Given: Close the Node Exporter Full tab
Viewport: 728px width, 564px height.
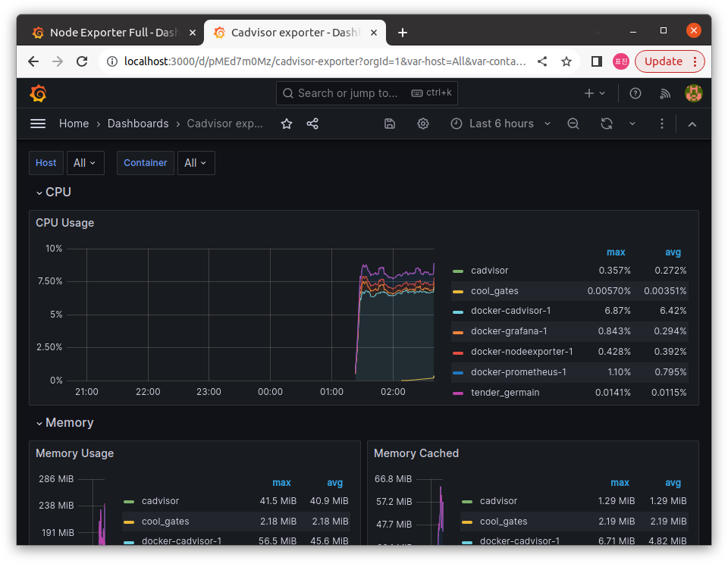Looking at the screenshot, I should coord(192,33).
